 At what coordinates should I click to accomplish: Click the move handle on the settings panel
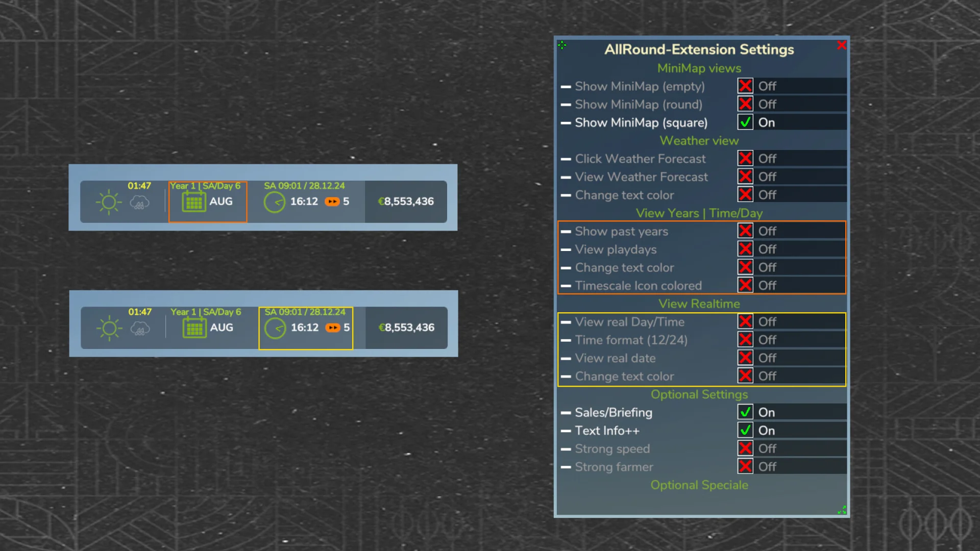[x=562, y=45]
